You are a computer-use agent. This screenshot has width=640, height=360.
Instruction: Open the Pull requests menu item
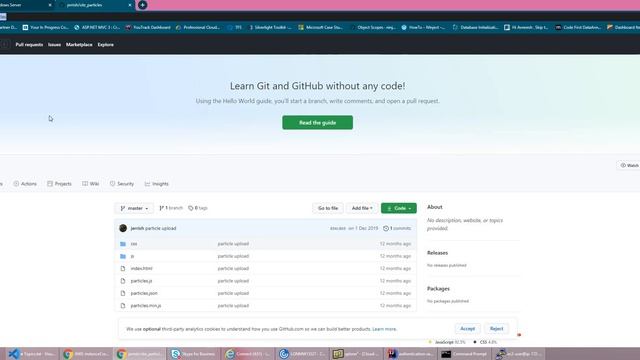coord(29,44)
